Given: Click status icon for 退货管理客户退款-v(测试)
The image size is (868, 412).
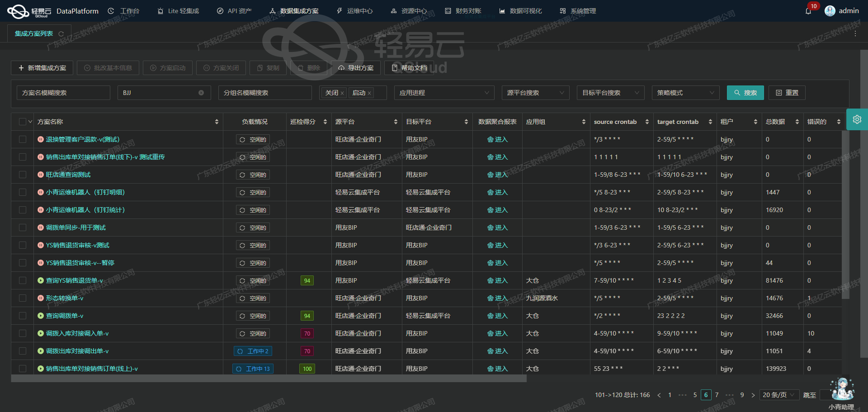Looking at the screenshot, I should click(x=41, y=140).
